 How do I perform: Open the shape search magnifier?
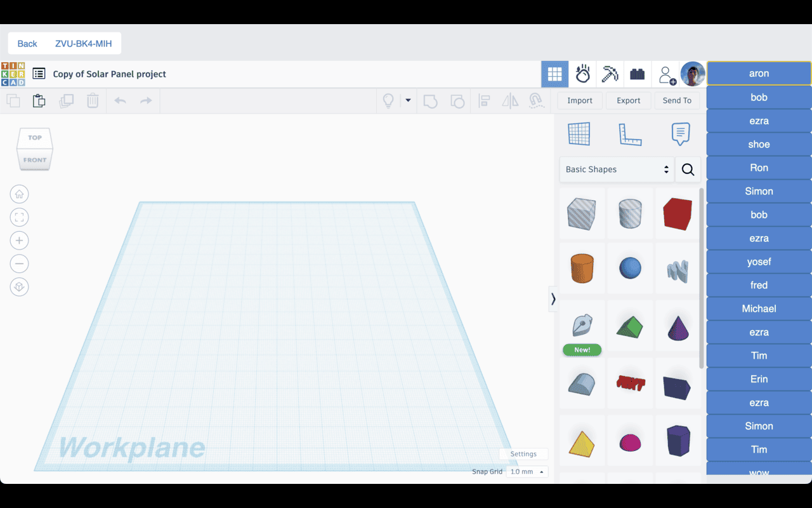pos(688,170)
